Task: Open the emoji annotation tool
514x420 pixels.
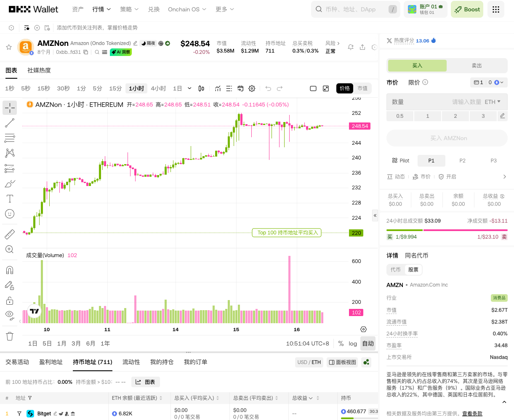Action: pos(10,214)
